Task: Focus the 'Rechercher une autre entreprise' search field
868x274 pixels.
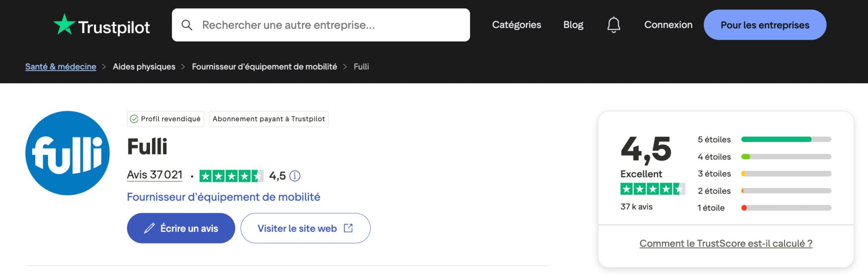Action: [x=321, y=25]
